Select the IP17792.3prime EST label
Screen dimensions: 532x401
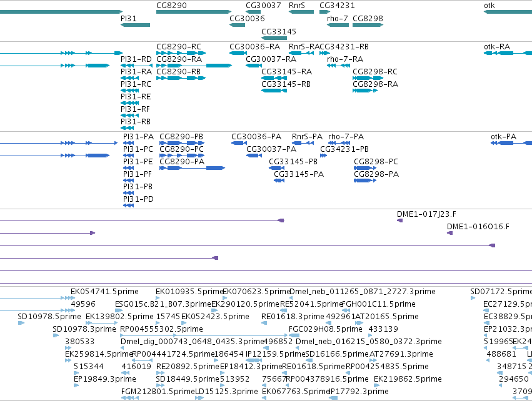(x=359, y=392)
